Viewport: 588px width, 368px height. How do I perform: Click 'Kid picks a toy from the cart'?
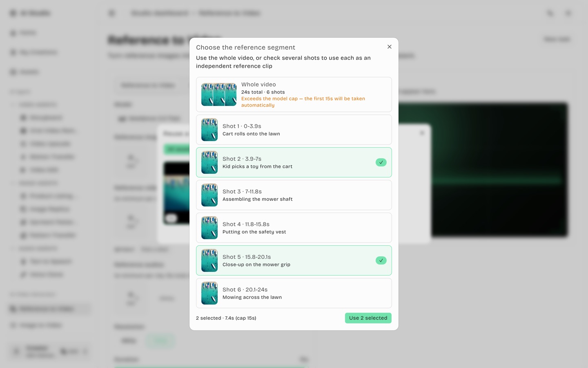coord(257,166)
